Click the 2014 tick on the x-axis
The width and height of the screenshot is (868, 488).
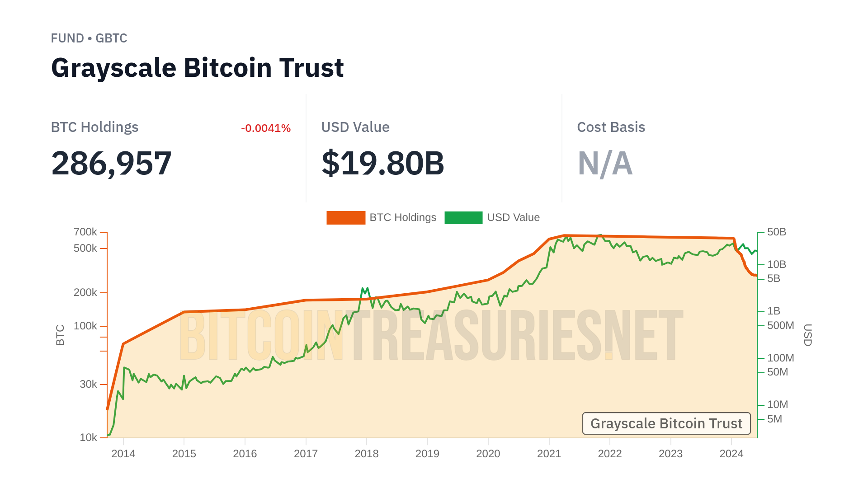click(123, 454)
